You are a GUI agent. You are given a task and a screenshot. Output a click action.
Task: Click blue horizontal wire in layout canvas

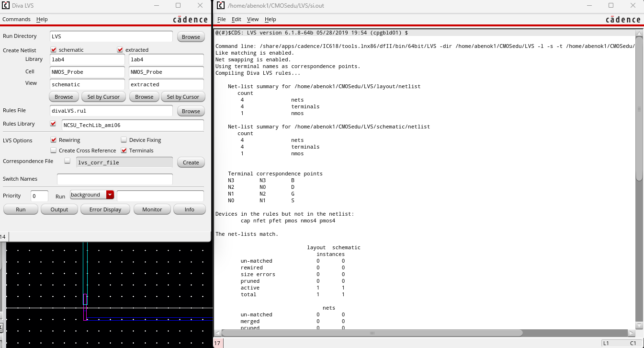coord(149,319)
